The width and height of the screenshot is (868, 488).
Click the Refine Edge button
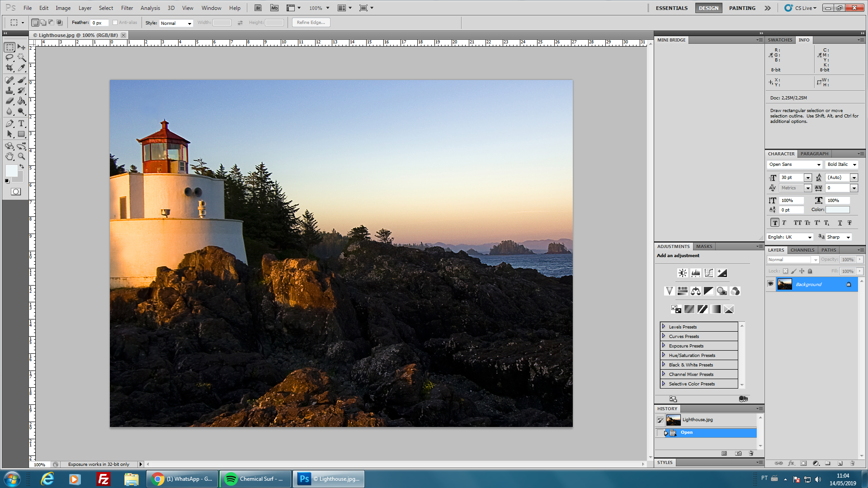pyautogui.click(x=311, y=23)
